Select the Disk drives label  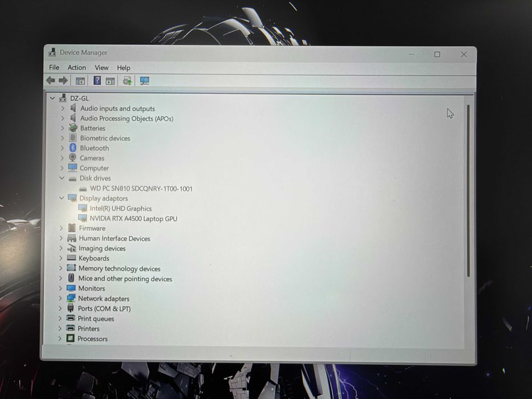[x=95, y=178]
